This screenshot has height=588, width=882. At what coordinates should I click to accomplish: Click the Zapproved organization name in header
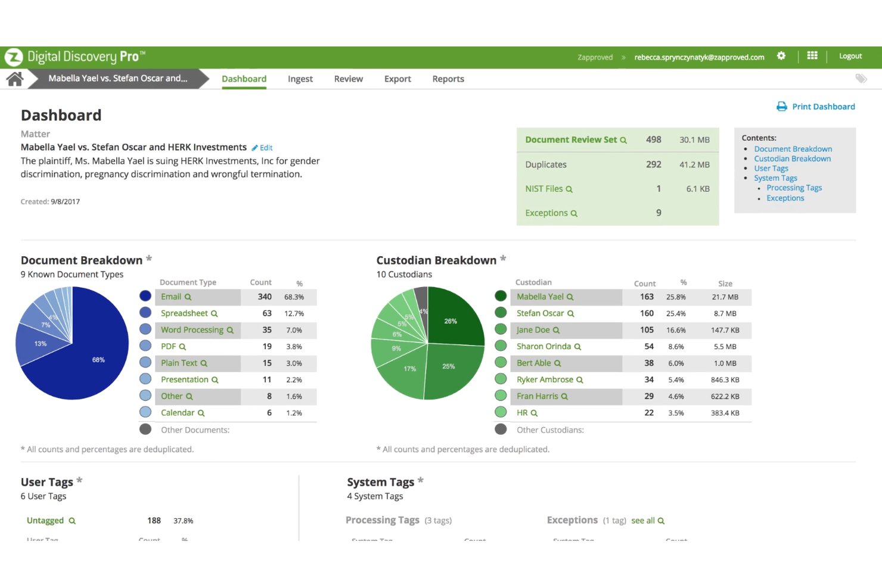pyautogui.click(x=595, y=57)
